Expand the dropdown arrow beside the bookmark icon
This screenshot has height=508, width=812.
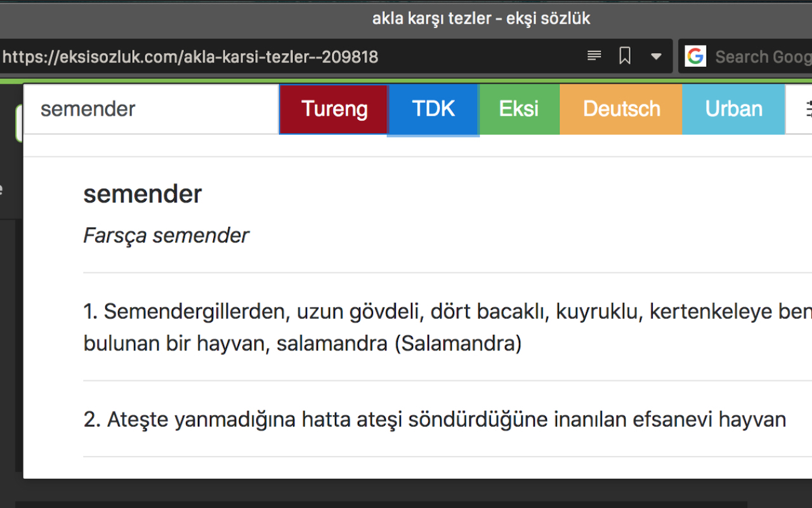656,56
